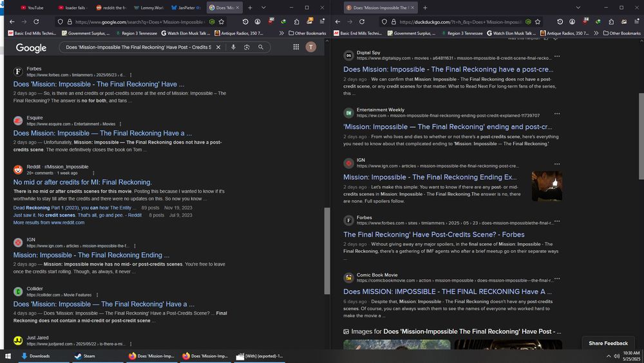This screenshot has height=363, width=644.
Task: Open the three-dot menu for the Digital Spy result
Action: pyautogui.click(x=557, y=56)
